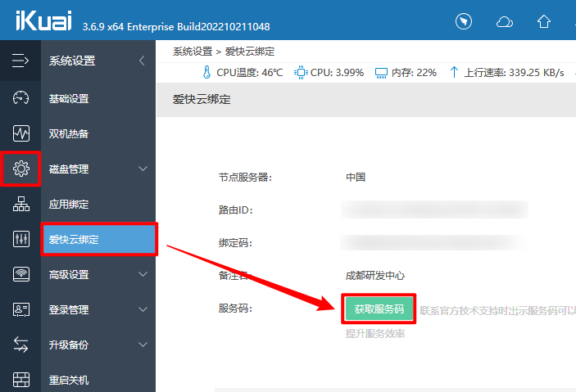
Task: Click 系统设置 in the breadcrumb
Action: [193, 52]
